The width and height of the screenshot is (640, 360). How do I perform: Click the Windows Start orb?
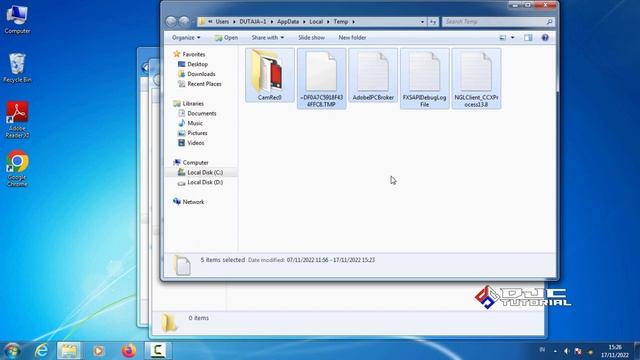point(12,351)
